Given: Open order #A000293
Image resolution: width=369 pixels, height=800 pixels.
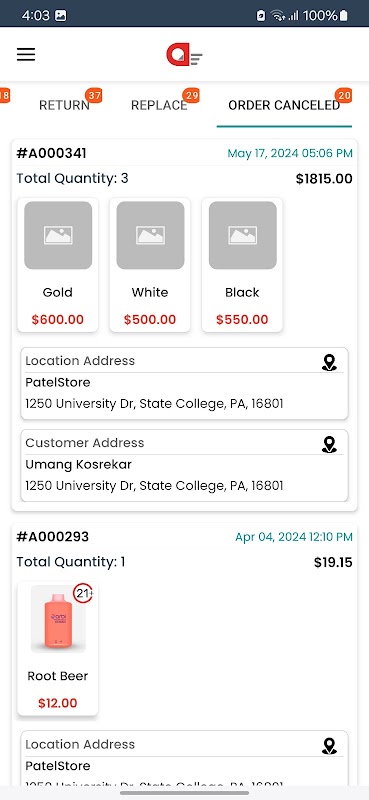Looking at the screenshot, I should pos(53,537).
